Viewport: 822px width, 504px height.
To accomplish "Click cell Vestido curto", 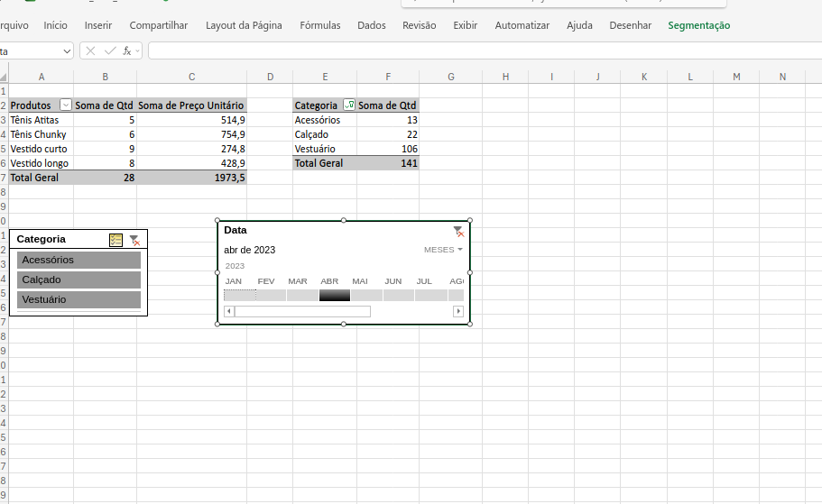I will [42, 149].
